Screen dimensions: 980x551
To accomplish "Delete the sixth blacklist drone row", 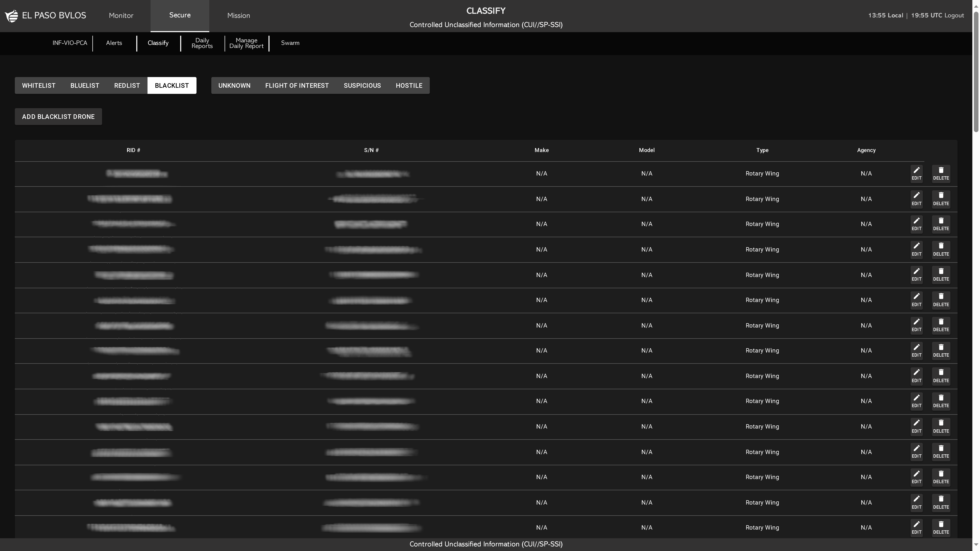I will point(941,300).
